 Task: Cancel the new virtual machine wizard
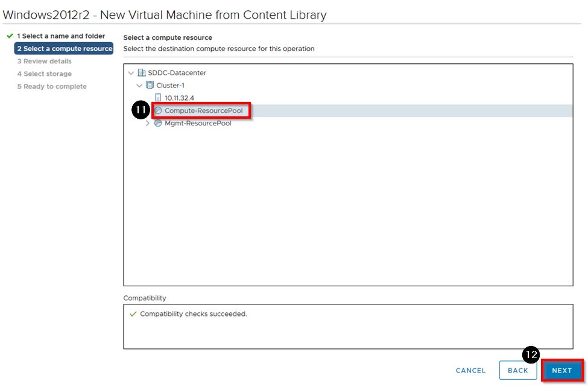tap(470, 371)
